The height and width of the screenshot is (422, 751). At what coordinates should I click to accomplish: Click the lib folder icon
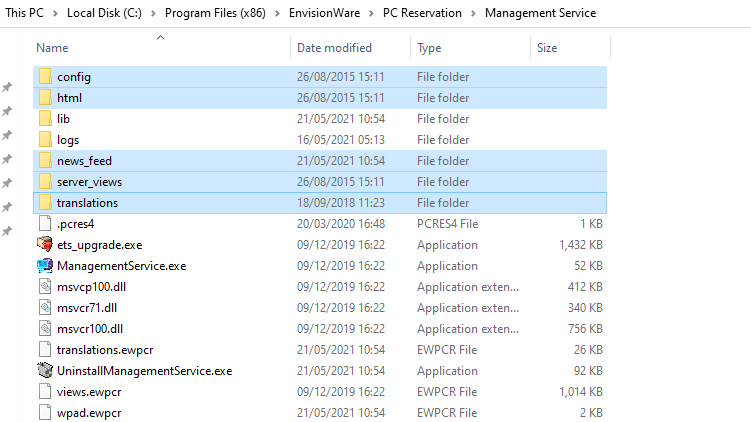45,118
